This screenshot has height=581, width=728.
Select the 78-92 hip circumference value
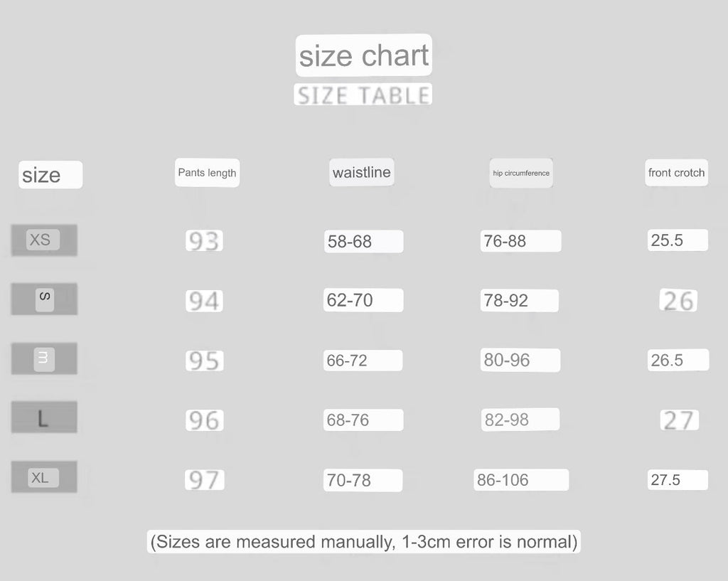point(519,301)
